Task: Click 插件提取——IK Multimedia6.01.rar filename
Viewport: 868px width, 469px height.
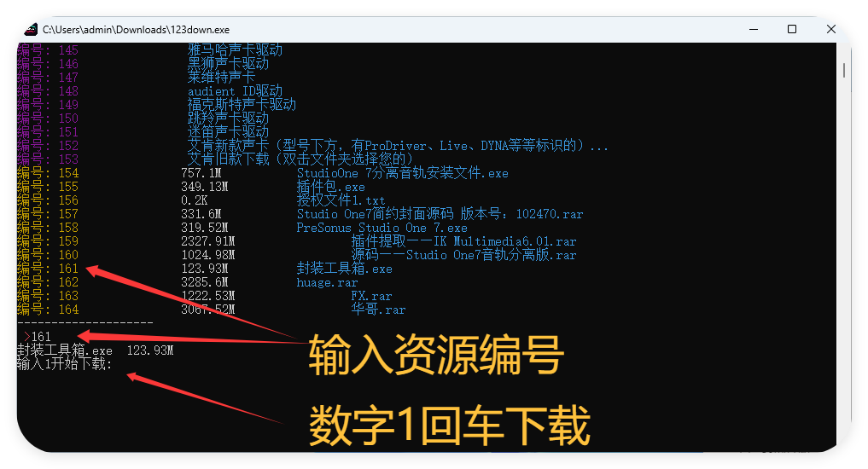Action: pos(463,241)
